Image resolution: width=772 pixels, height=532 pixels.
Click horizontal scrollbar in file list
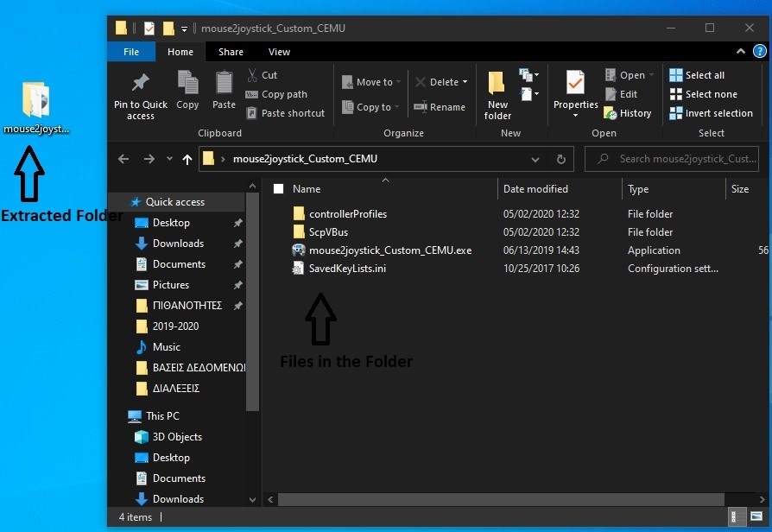pyautogui.click(x=501, y=499)
